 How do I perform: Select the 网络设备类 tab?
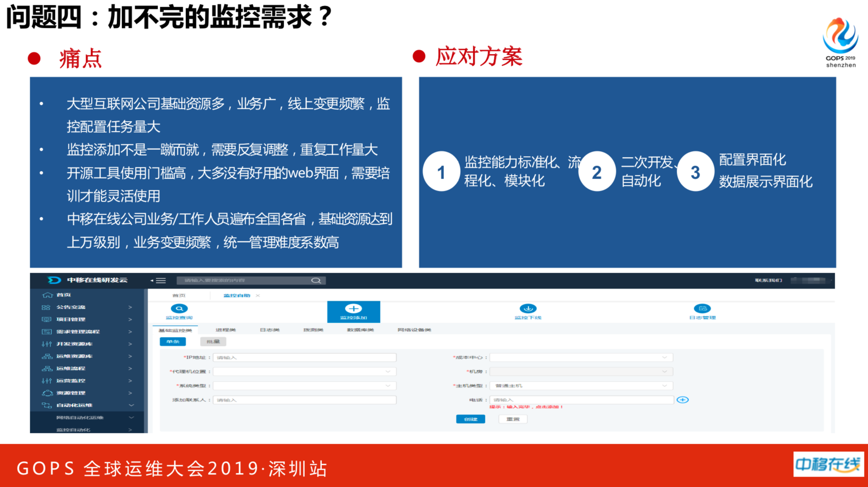click(414, 330)
